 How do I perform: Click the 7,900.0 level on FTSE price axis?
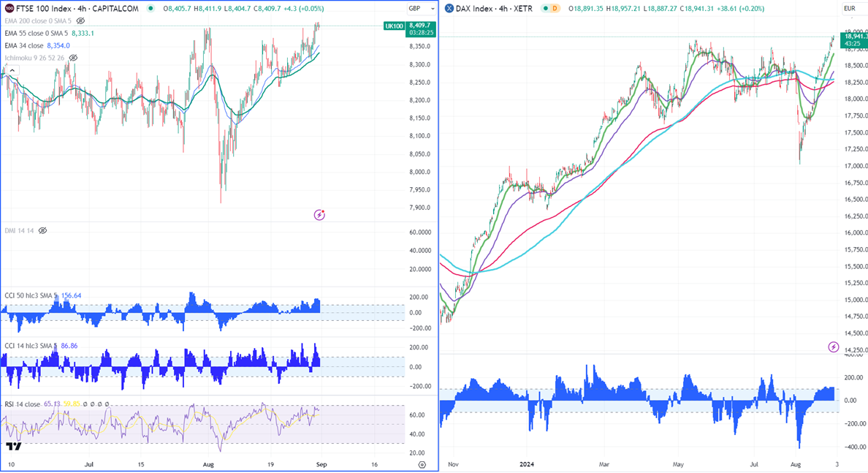419,208
